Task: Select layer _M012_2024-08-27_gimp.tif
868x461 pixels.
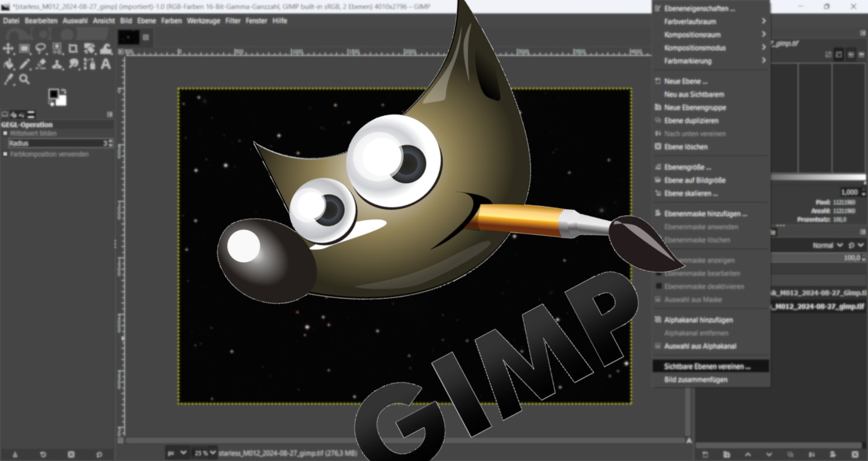Action: (x=818, y=306)
